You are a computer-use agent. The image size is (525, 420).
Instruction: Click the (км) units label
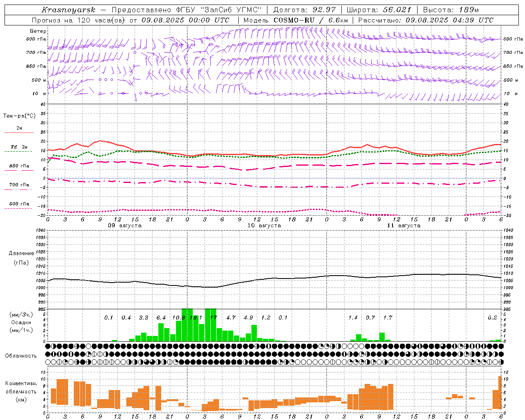(x=21, y=399)
